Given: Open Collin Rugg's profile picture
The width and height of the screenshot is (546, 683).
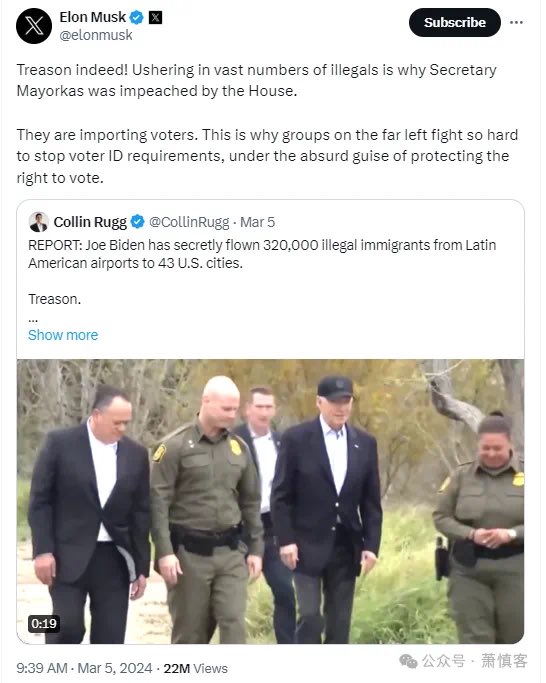Looking at the screenshot, I should point(38,222).
